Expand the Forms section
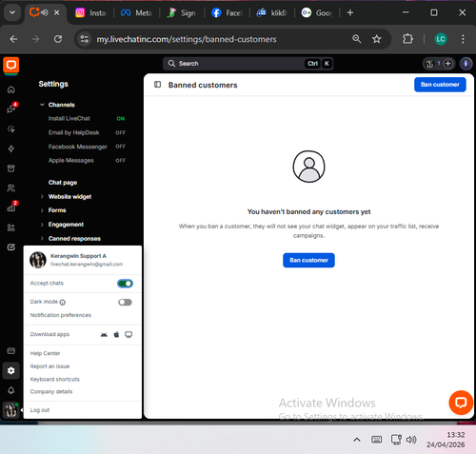This screenshot has height=454, width=476. coord(42,210)
